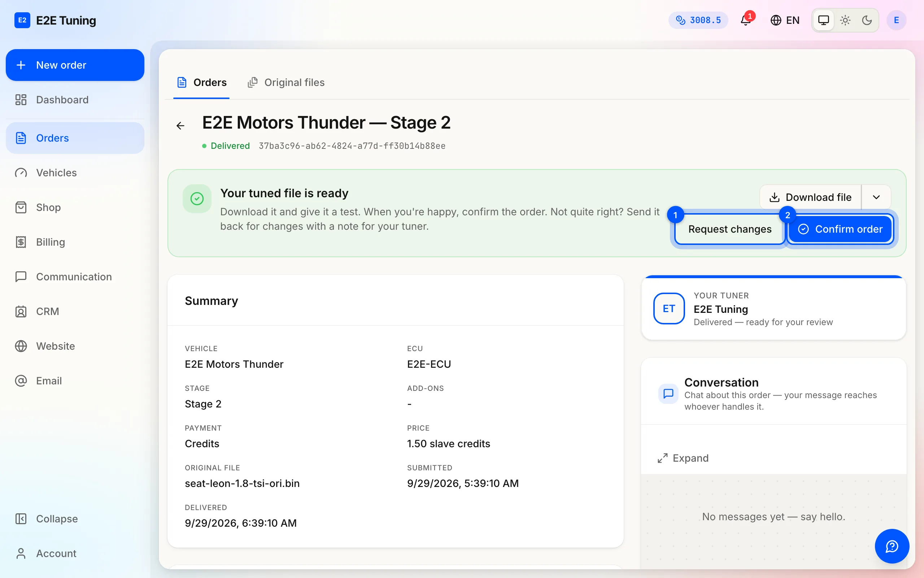
Task: Open the EN language selector
Action: 785,20
